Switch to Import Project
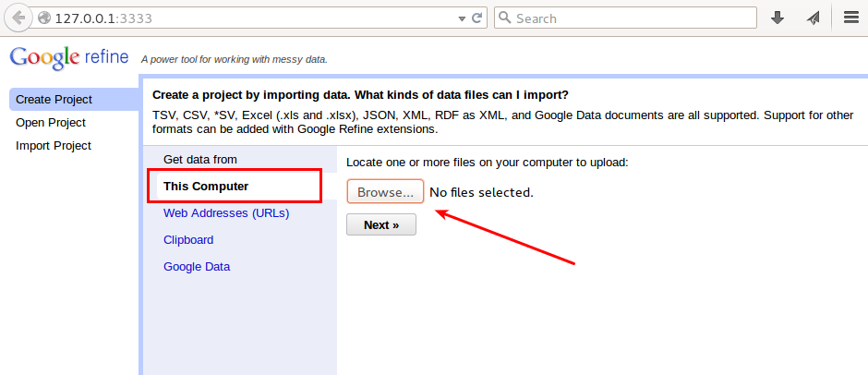The width and height of the screenshot is (868, 375). (x=54, y=146)
